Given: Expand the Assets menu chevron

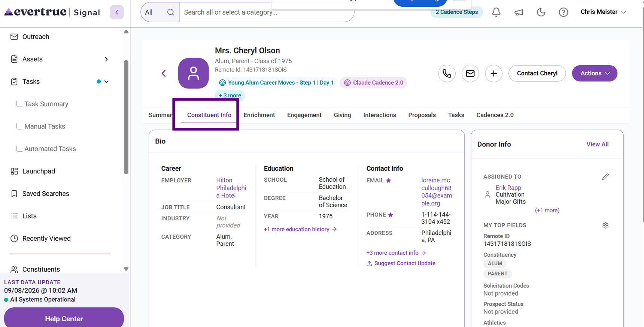Looking at the screenshot, I should (x=106, y=59).
